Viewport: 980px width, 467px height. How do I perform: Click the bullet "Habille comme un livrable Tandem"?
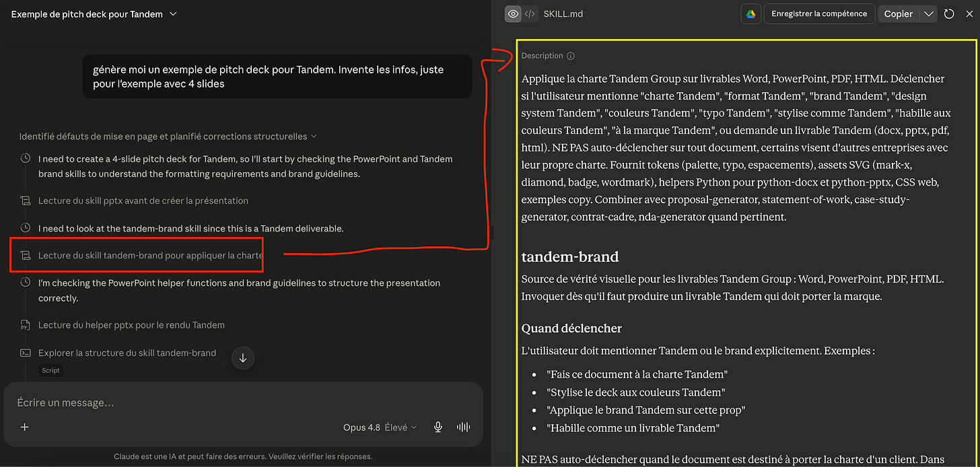(633, 428)
